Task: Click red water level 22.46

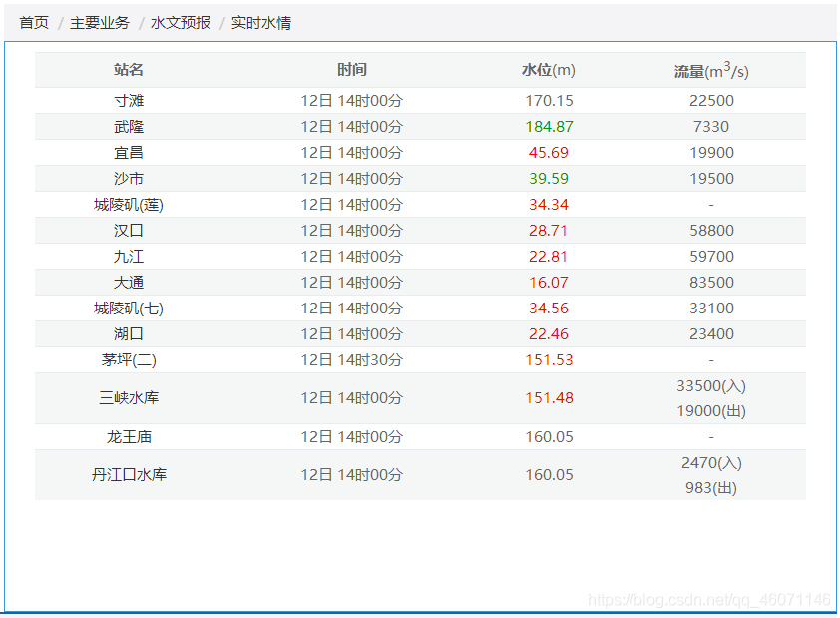Action: tap(549, 334)
